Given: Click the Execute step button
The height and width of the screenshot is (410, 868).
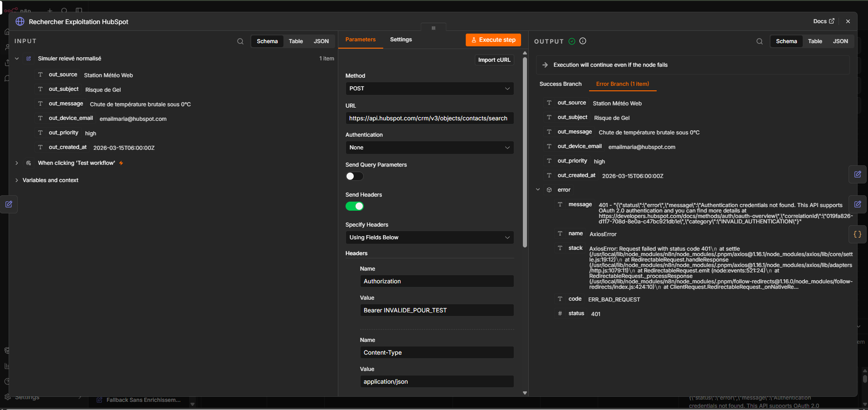Looking at the screenshot, I should coord(493,40).
